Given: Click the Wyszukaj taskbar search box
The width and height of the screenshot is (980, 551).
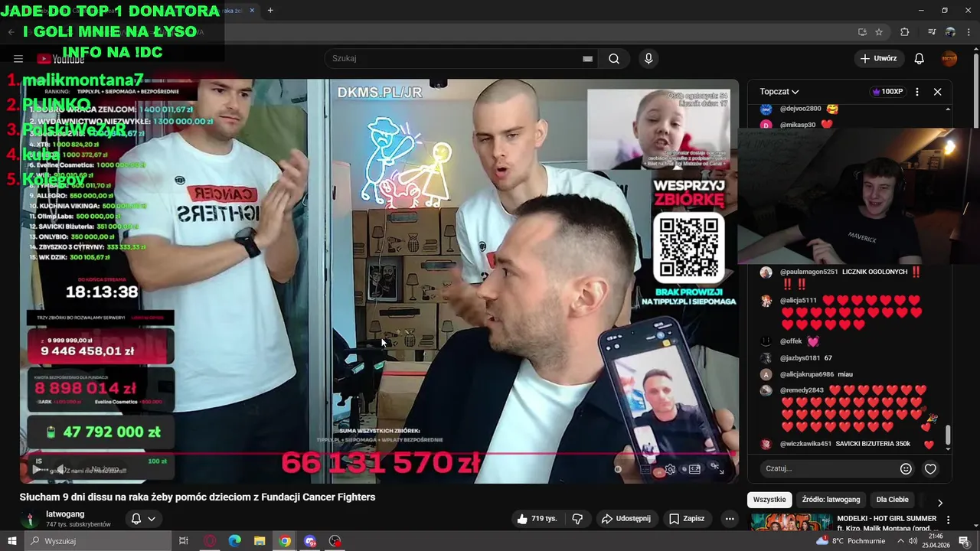Looking at the screenshot, I should [98, 541].
